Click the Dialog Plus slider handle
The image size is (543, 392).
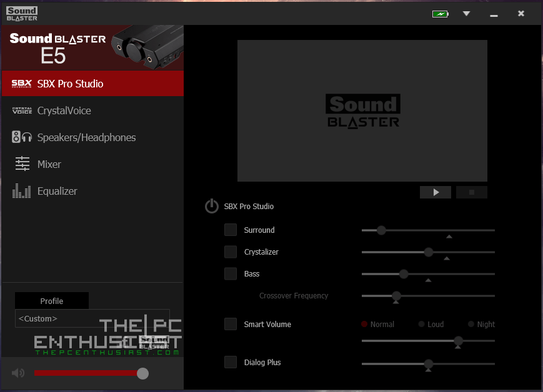click(429, 364)
